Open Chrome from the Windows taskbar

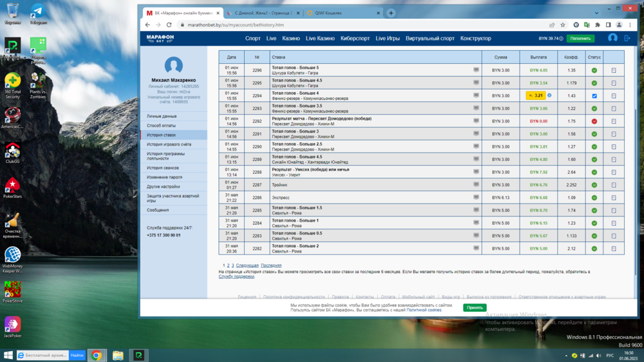click(x=96, y=355)
